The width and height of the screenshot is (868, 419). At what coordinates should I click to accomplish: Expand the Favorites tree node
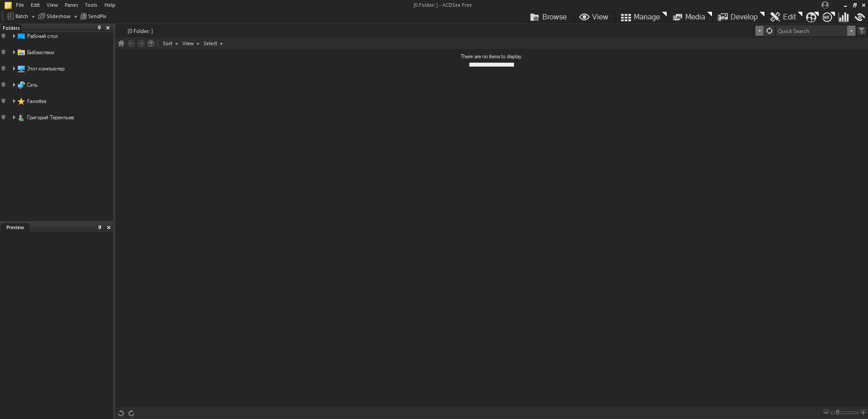14,101
